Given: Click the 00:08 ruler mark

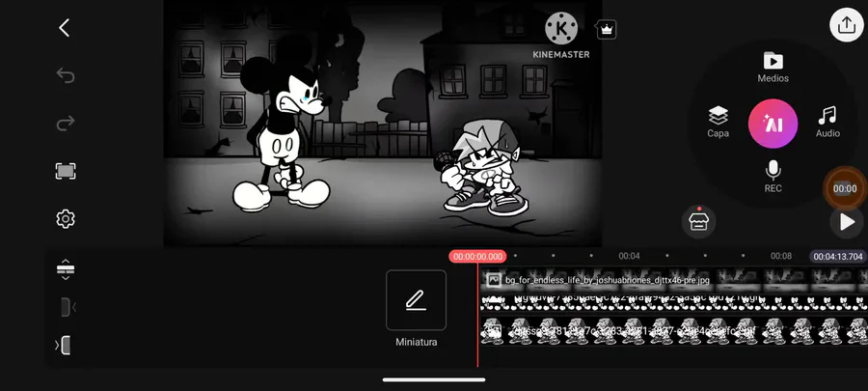Looking at the screenshot, I should tap(781, 256).
